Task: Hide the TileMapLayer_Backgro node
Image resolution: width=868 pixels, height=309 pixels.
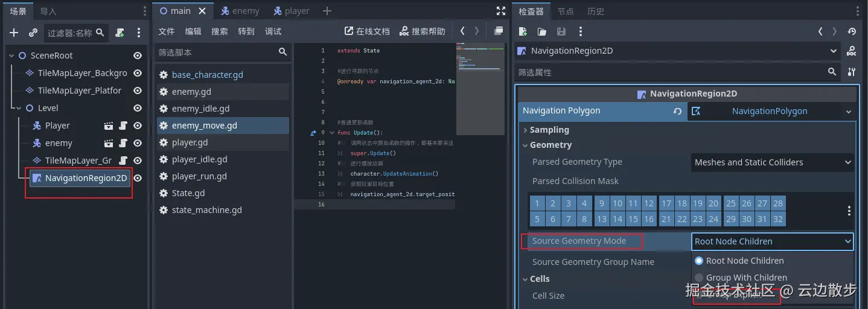Action: point(138,73)
